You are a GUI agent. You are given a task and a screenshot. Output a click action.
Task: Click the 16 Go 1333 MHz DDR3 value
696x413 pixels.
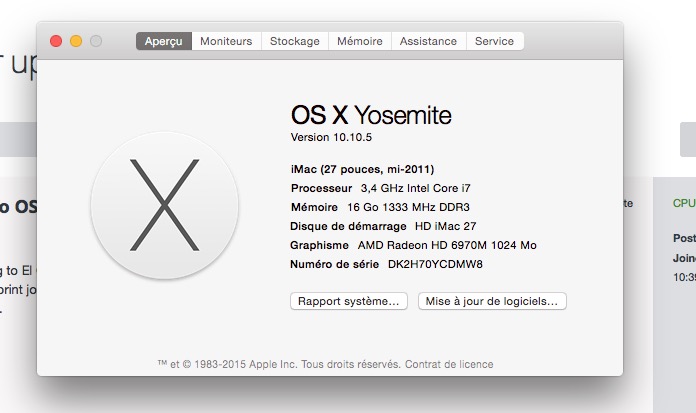tap(408, 207)
